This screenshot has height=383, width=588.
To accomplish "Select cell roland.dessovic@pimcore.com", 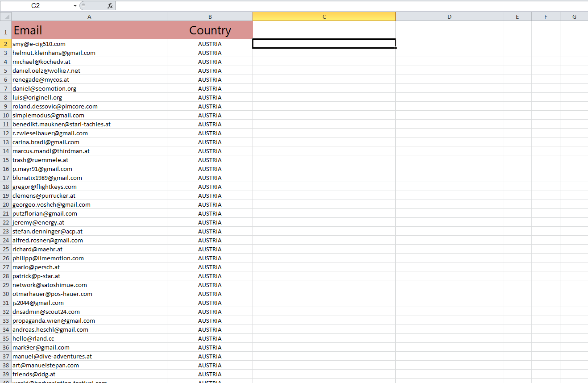I will (89, 106).
